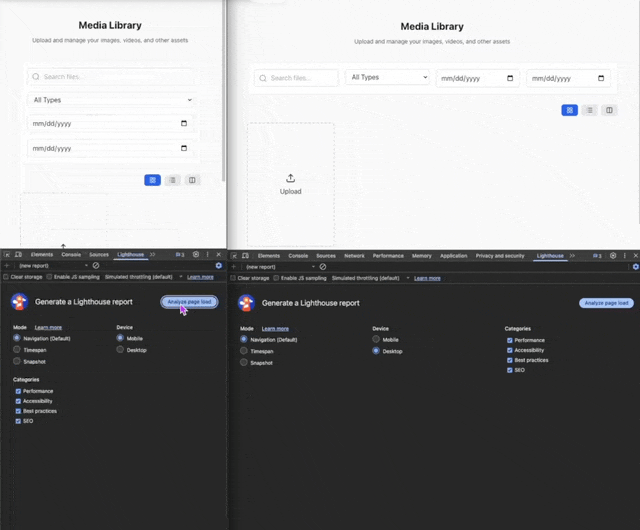This screenshot has width=640, height=530.
Task: Switch to Memory tab in right DevTools
Action: [x=422, y=256]
